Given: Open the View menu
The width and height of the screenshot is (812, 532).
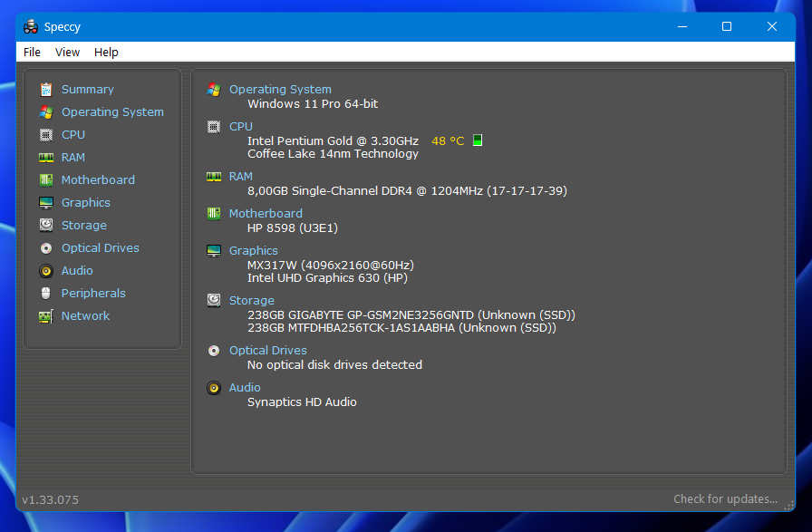Looking at the screenshot, I should [x=67, y=53].
